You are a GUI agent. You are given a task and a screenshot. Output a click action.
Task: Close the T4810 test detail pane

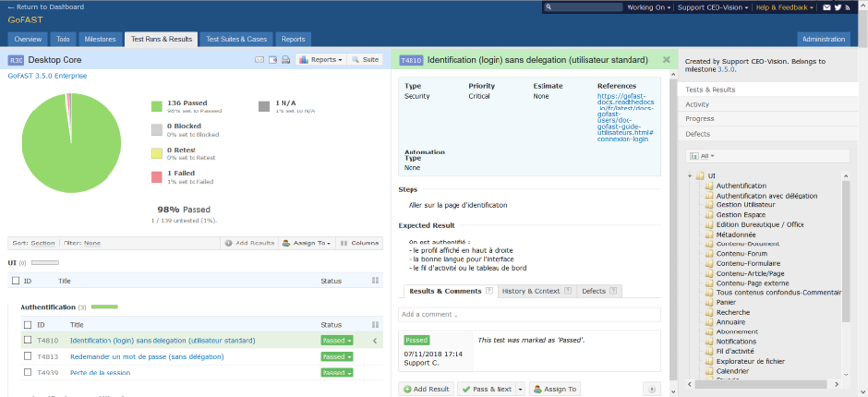[666, 60]
